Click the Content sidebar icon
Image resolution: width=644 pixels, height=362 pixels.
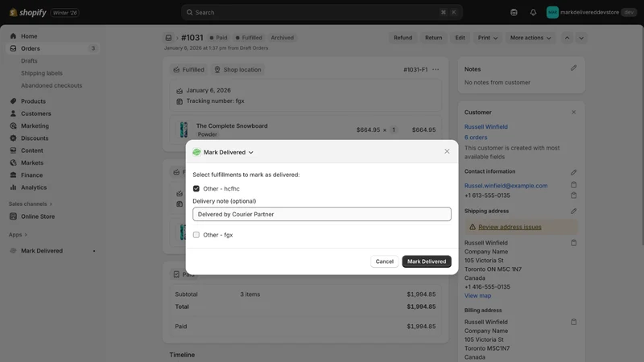click(x=13, y=150)
